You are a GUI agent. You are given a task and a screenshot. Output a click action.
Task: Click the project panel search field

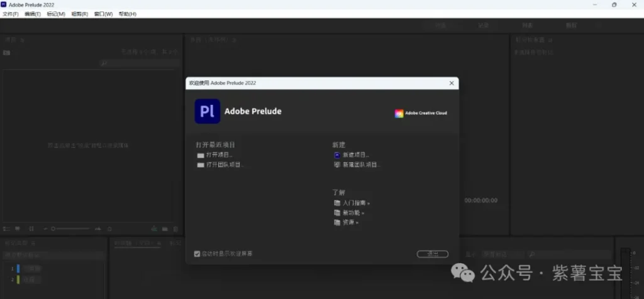tap(138, 63)
